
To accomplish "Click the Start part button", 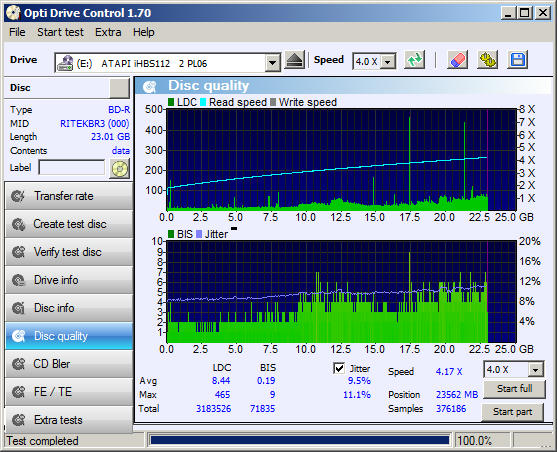I will click(x=512, y=412).
